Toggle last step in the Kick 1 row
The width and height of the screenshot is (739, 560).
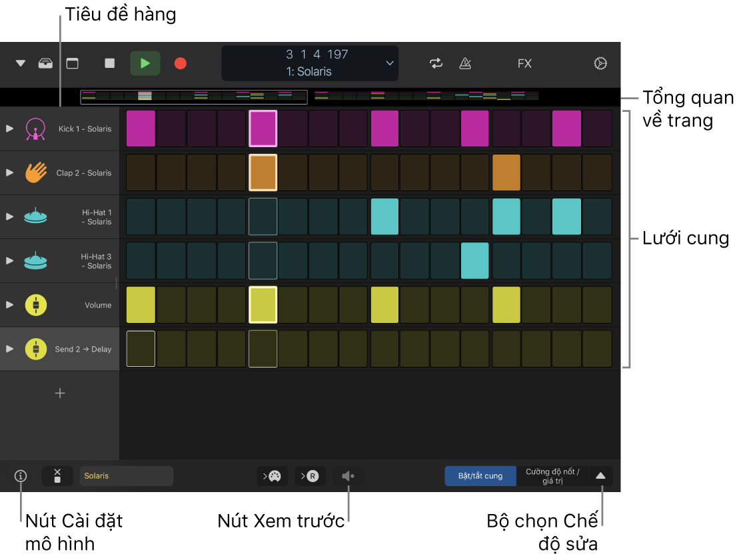click(597, 129)
